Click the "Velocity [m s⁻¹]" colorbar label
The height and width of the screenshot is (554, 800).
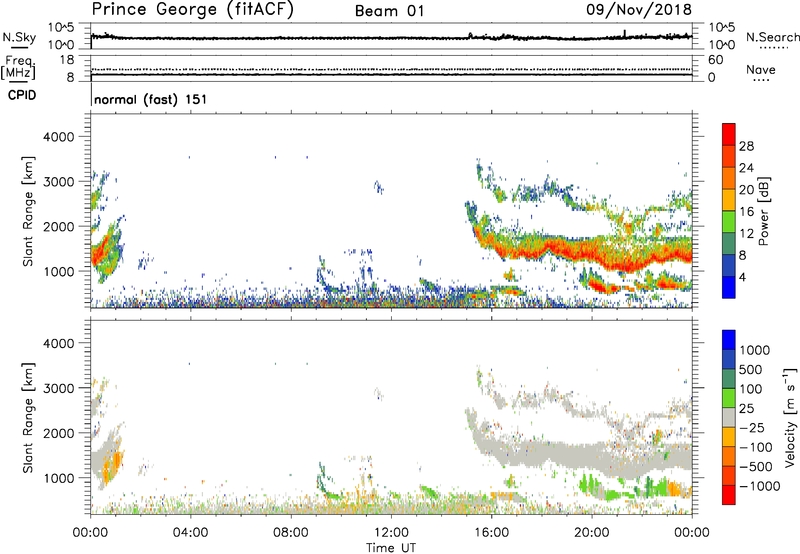[790, 417]
